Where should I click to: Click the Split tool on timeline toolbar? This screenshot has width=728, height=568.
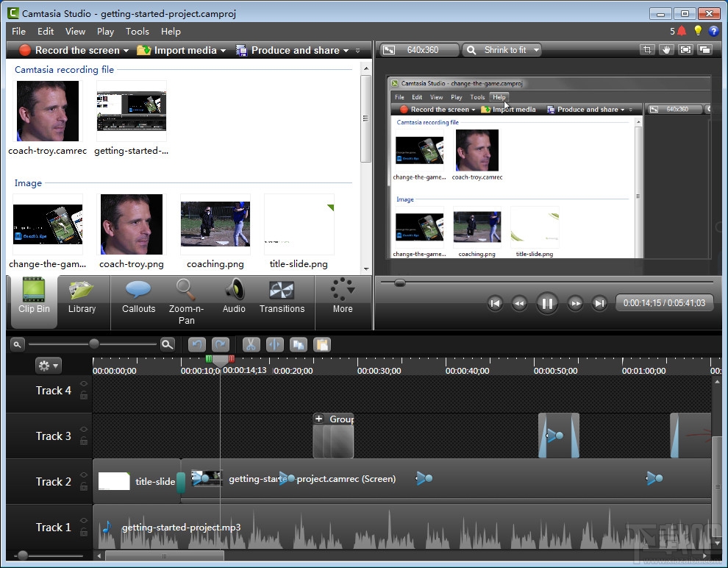[x=275, y=344]
